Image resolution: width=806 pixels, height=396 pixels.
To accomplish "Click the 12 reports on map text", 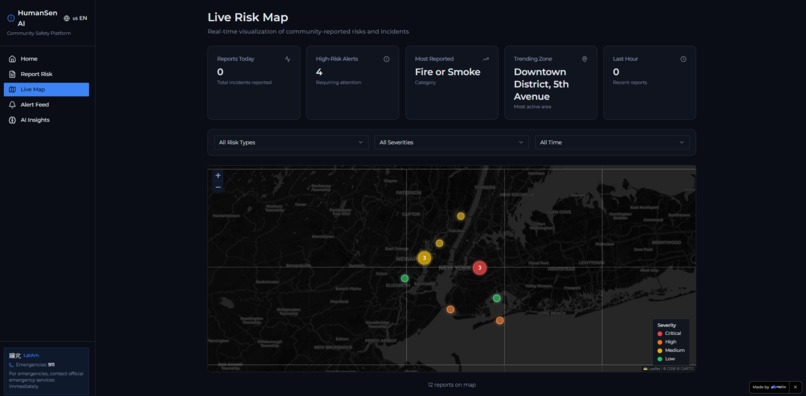I will (451, 385).
